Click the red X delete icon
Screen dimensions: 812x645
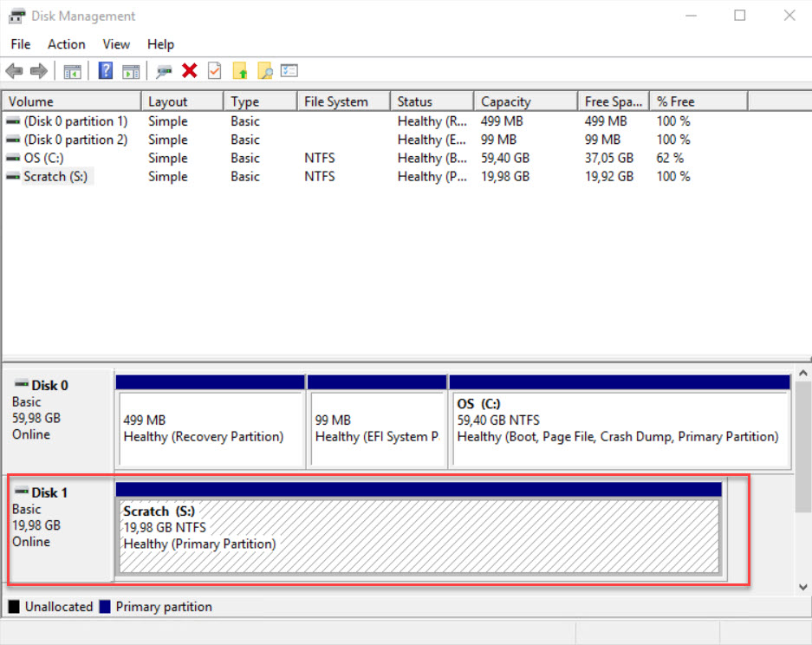coord(189,71)
